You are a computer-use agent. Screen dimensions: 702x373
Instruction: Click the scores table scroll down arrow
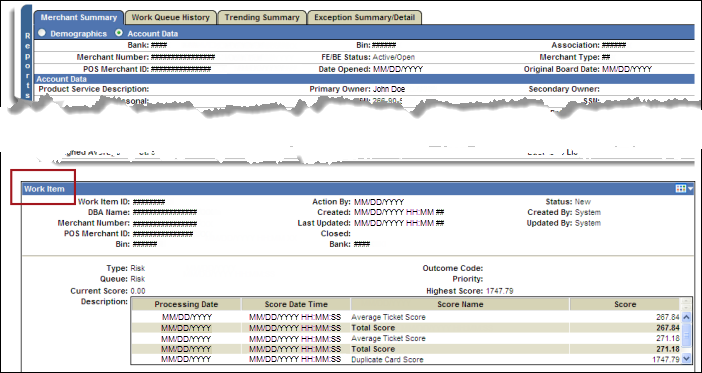686,359
